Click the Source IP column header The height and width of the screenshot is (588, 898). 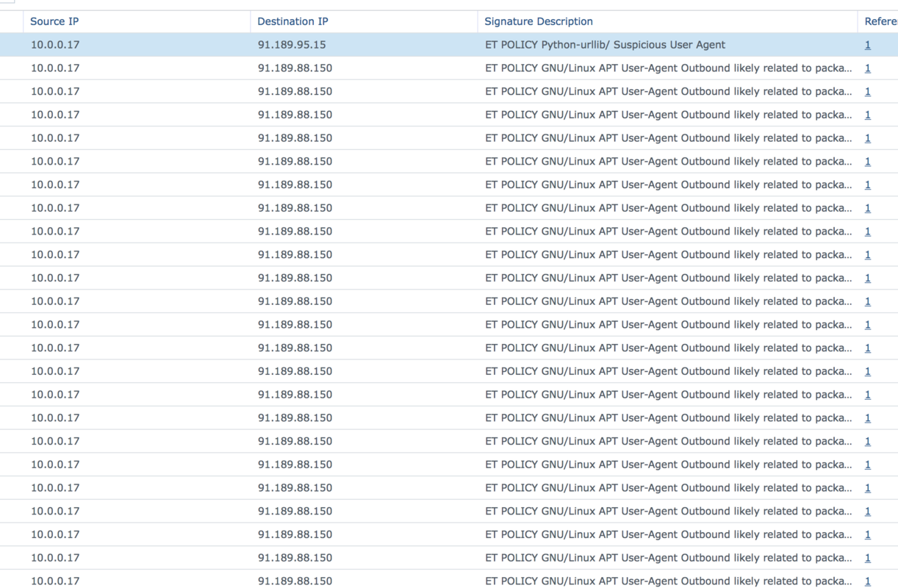click(x=54, y=21)
